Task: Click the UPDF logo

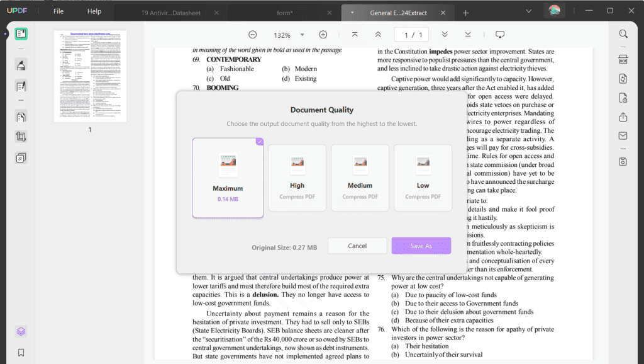Action: [x=17, y=11]
